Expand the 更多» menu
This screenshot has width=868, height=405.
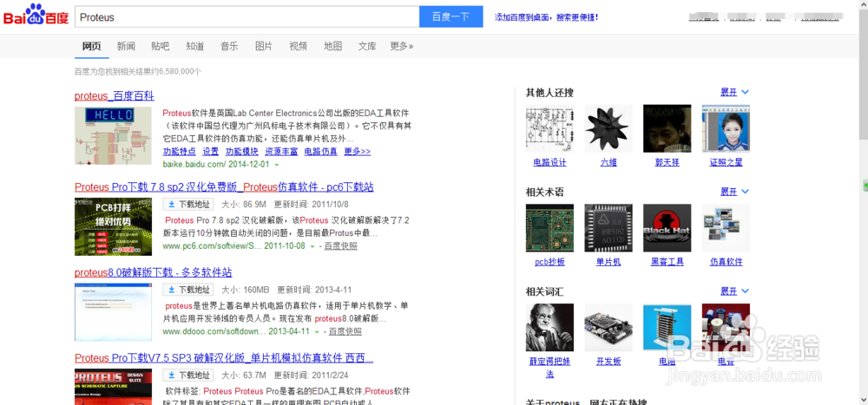coord(401,46)
